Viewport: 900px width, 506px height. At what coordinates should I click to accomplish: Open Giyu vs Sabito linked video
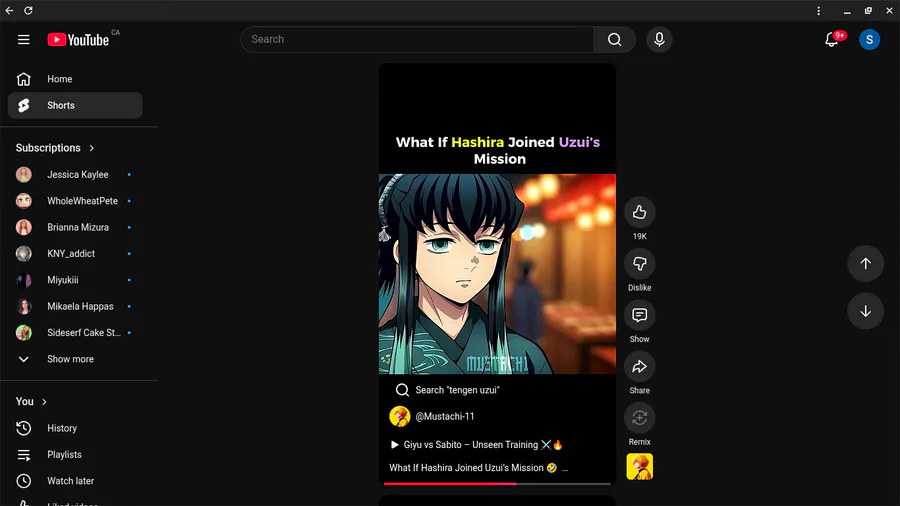476,445
